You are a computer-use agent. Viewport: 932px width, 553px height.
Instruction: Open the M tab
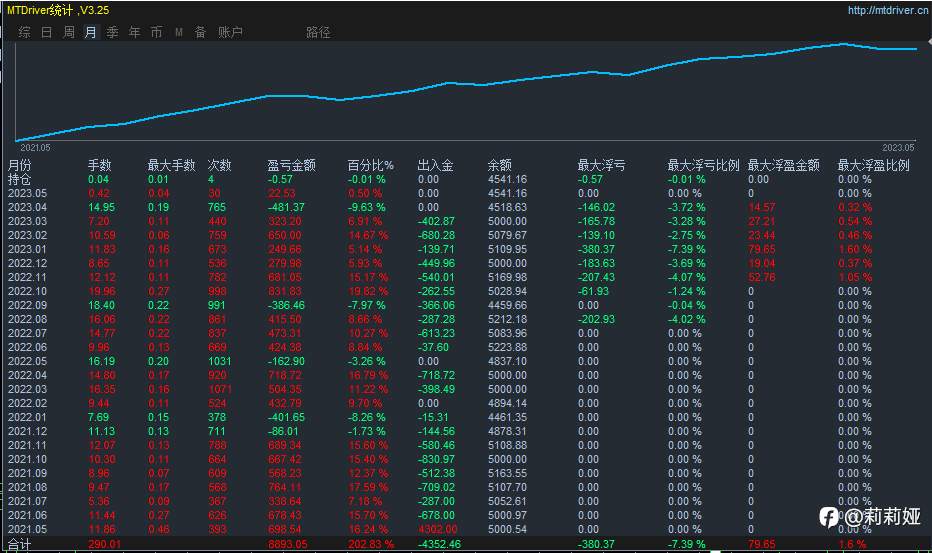click(178, 32)
